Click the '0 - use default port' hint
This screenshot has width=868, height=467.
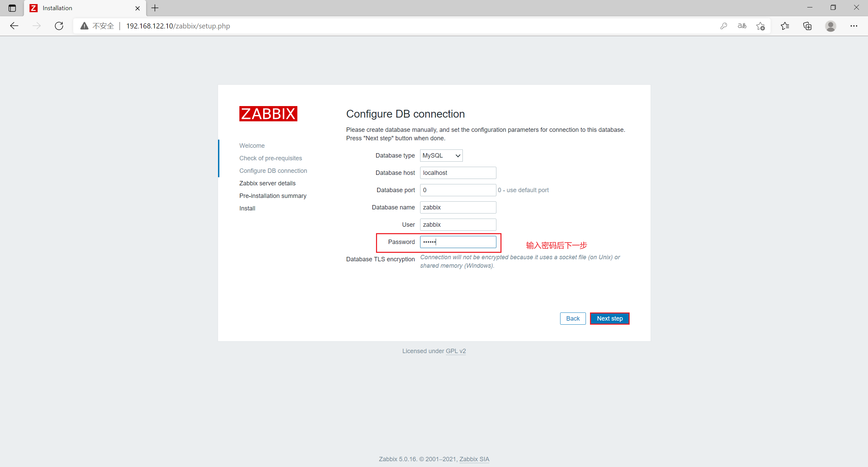point(523,190)
